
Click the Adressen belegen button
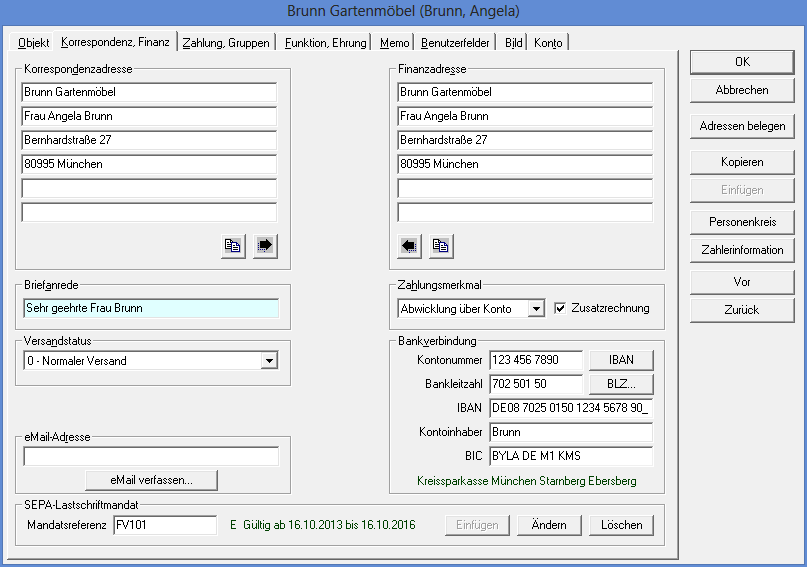pos(742,127)
